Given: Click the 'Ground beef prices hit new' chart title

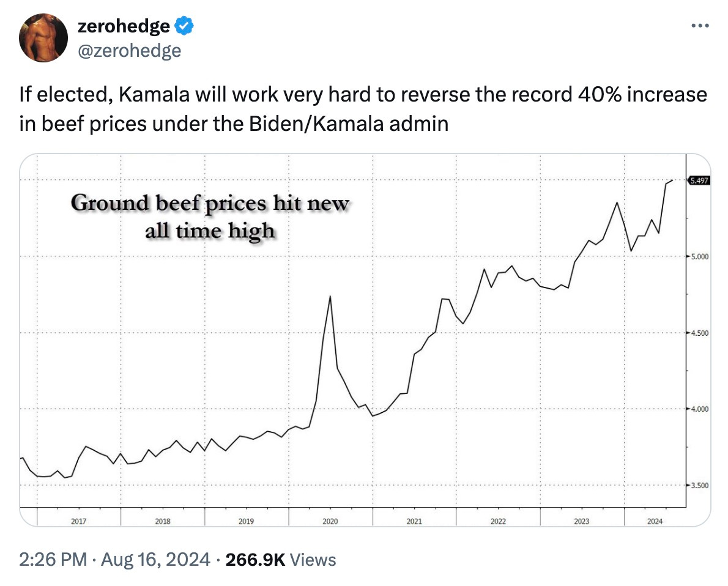Looking at the screenshot, I should [x=210, y=203].
